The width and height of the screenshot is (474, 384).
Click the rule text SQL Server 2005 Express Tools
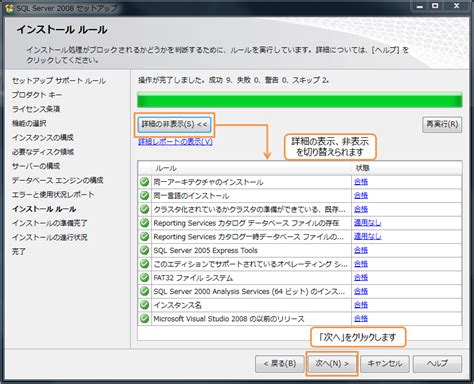tap(205, 250)
